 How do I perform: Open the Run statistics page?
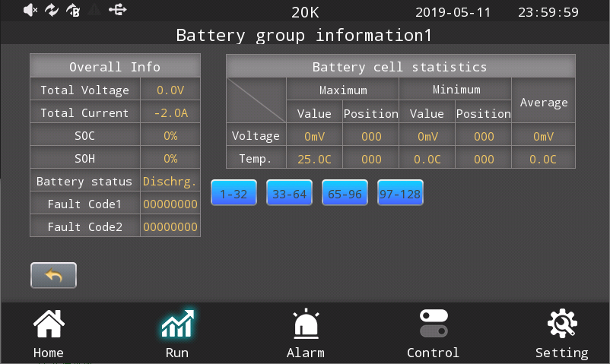[177, 334]
